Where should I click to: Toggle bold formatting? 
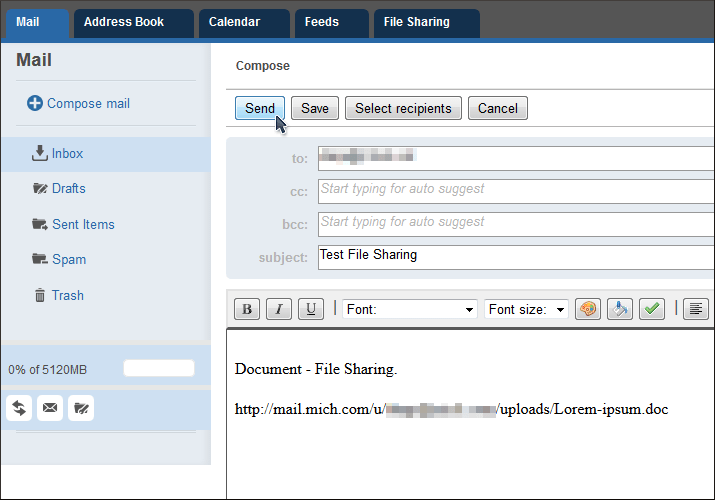click(x=246, y=309)
